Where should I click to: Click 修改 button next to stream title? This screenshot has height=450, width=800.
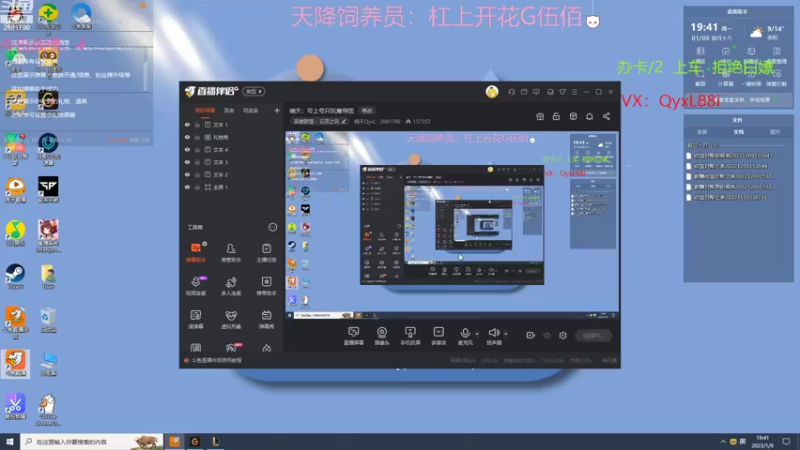pyautogui.click(x=367, y=111)
